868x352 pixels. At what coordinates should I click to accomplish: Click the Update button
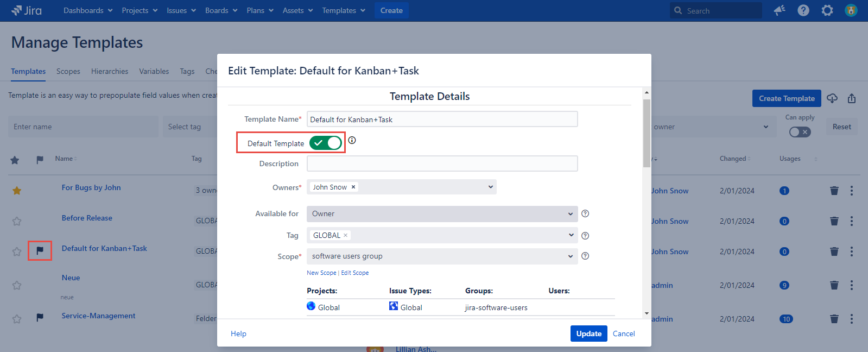(588, 334)
